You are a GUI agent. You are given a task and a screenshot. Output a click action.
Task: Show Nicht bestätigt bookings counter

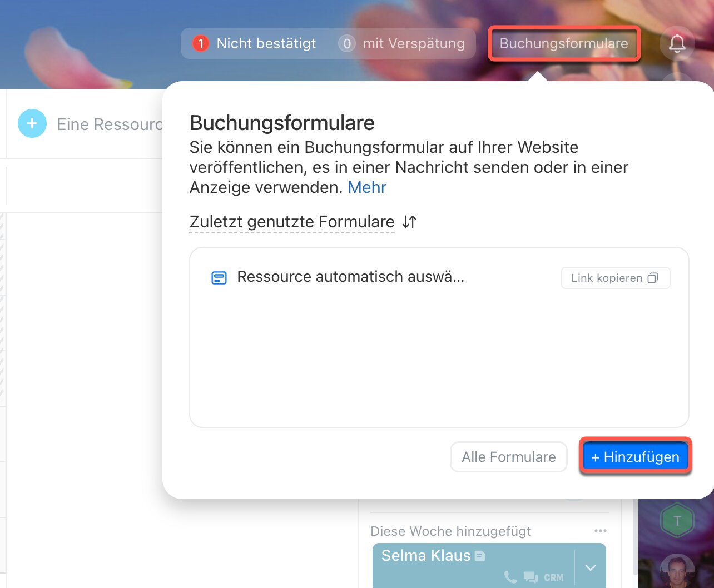click(x=254, y=43)
